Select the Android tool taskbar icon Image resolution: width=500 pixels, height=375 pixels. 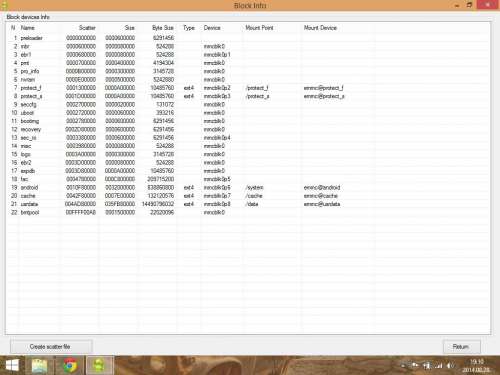click(99, 366)
